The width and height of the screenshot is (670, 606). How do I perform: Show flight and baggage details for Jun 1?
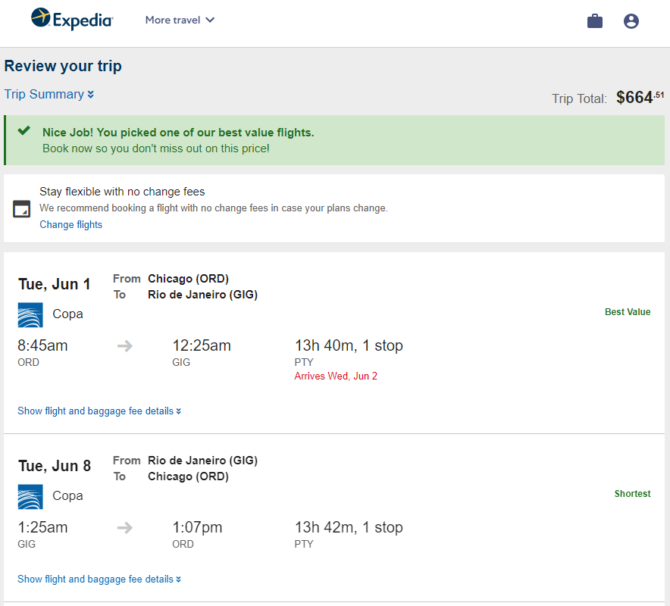pos(99,411)
